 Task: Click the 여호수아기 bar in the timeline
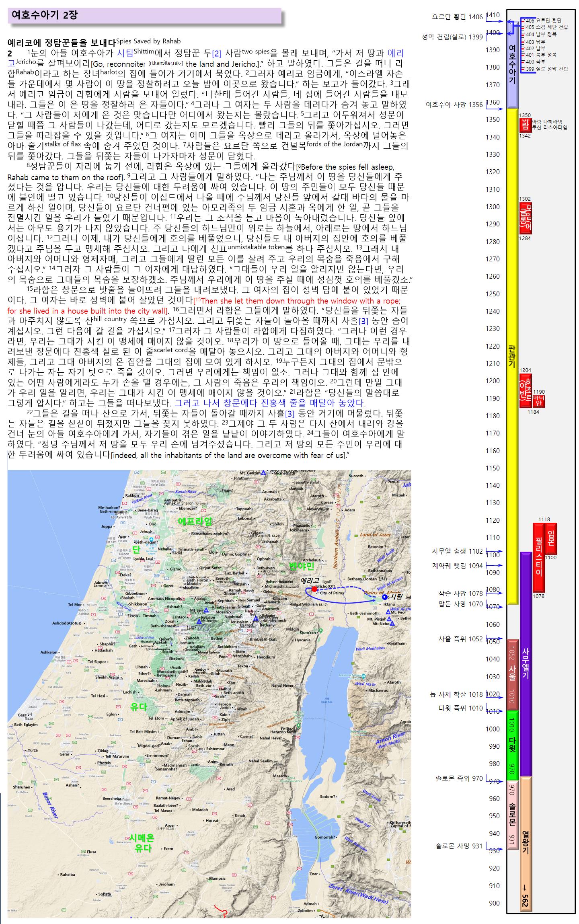tap(512, 64)
